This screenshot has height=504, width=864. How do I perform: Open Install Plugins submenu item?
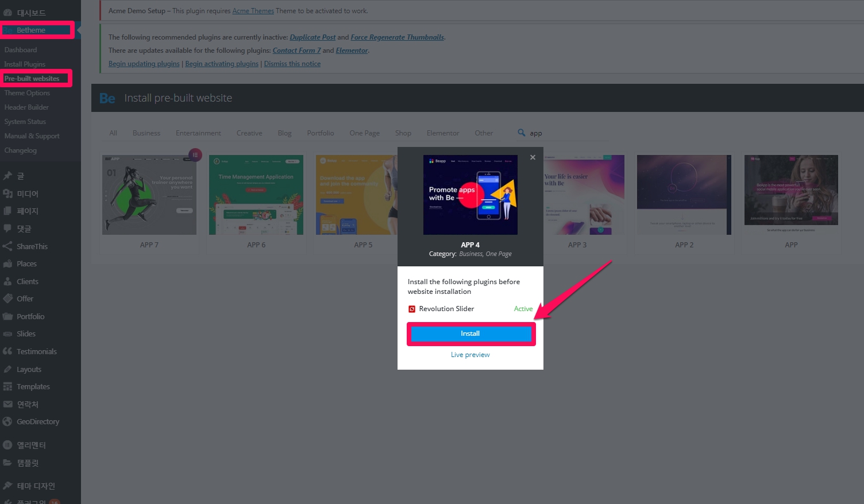tap(25, 64)
